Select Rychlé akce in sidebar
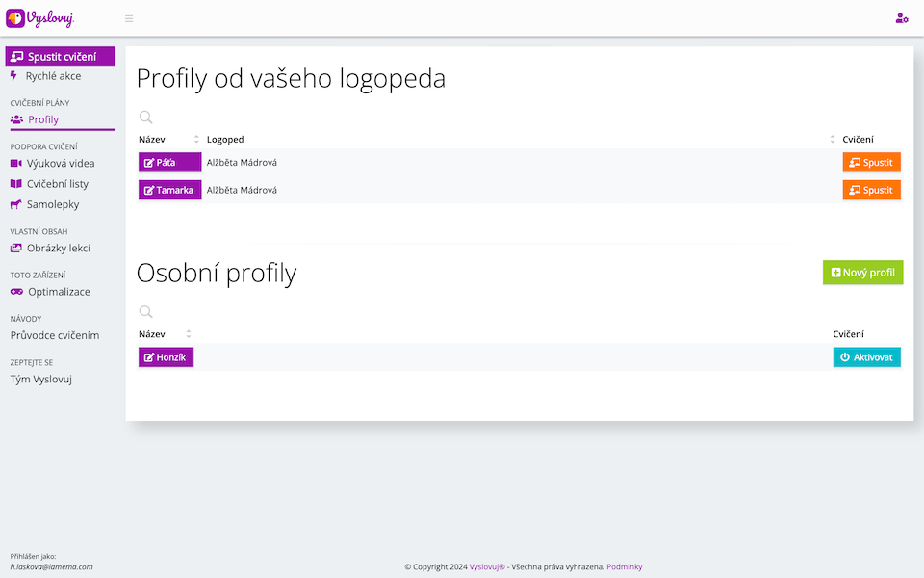924x578 pixels. pyautogui.click(x=53, y=76)
